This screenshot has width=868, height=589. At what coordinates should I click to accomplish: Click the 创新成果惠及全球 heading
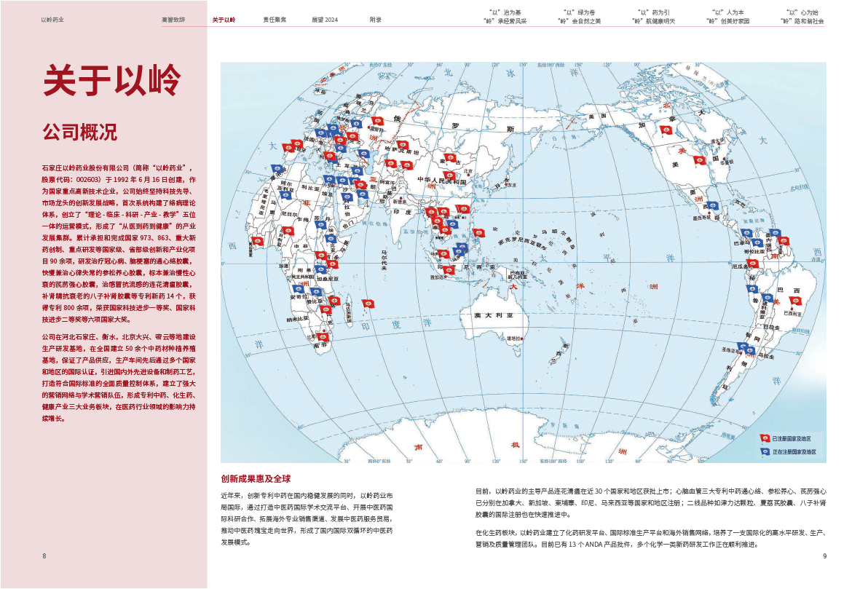coord(256,479)
